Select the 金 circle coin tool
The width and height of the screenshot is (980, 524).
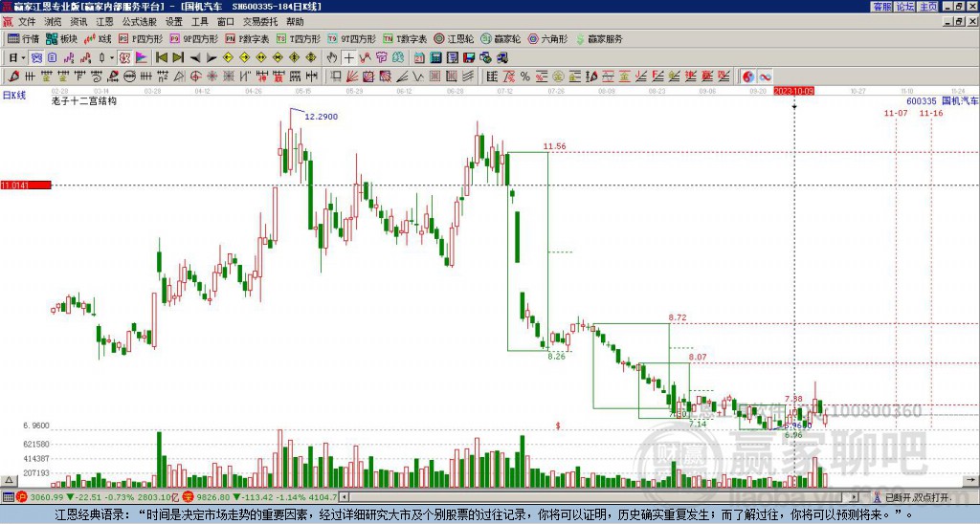558,76
